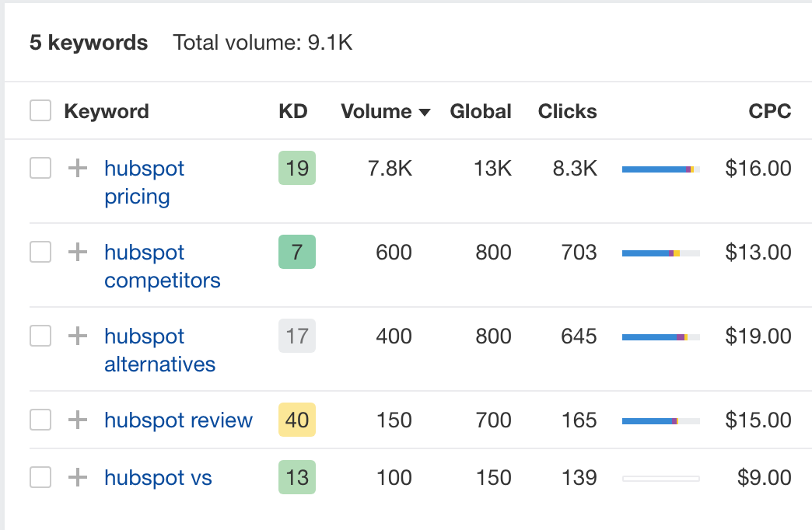Click KD badge 7 for hubspot competitors
812x530 pixels.
click(297, 252)
